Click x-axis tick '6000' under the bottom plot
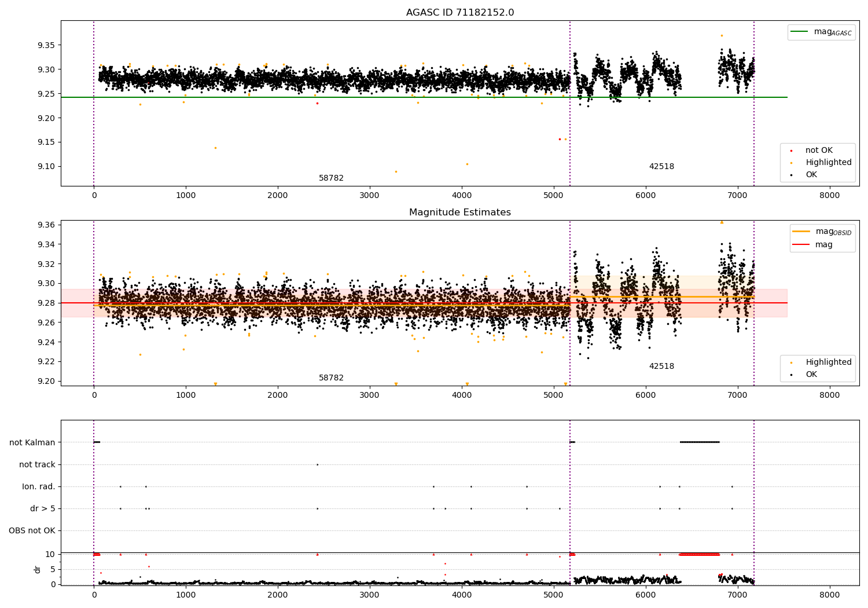 tap(646, 595)
